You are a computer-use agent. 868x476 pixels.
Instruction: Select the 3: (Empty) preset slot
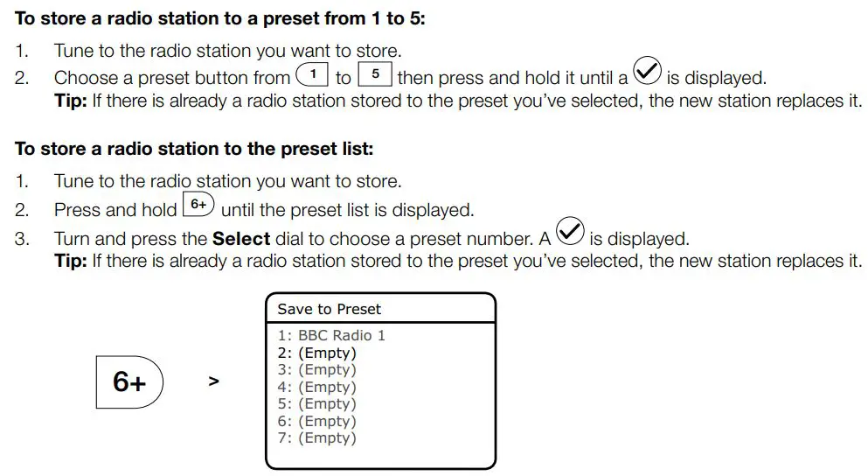316,370
